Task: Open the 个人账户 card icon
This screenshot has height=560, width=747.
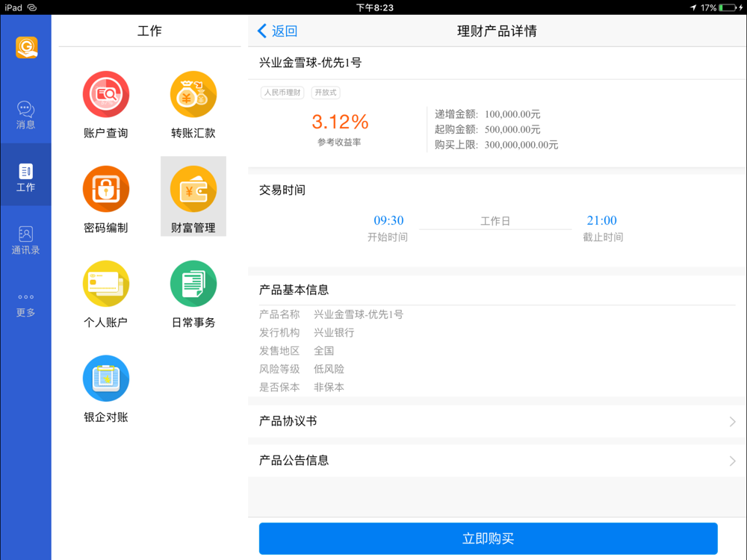Action: tap(106, 284)
